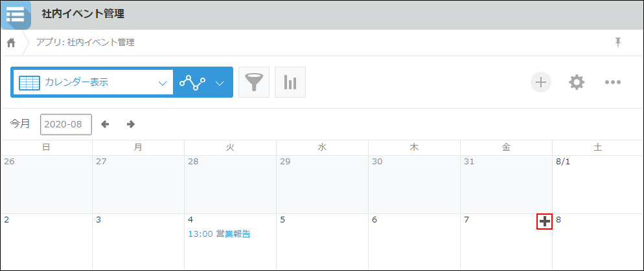
Task: Open app settings with the gear icon
Action: [x=577, y=82]
